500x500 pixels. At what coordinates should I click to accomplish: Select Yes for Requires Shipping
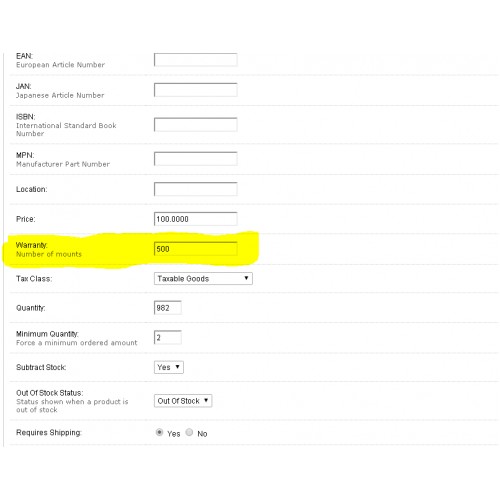pyautogui.click(x=159, y=432)
